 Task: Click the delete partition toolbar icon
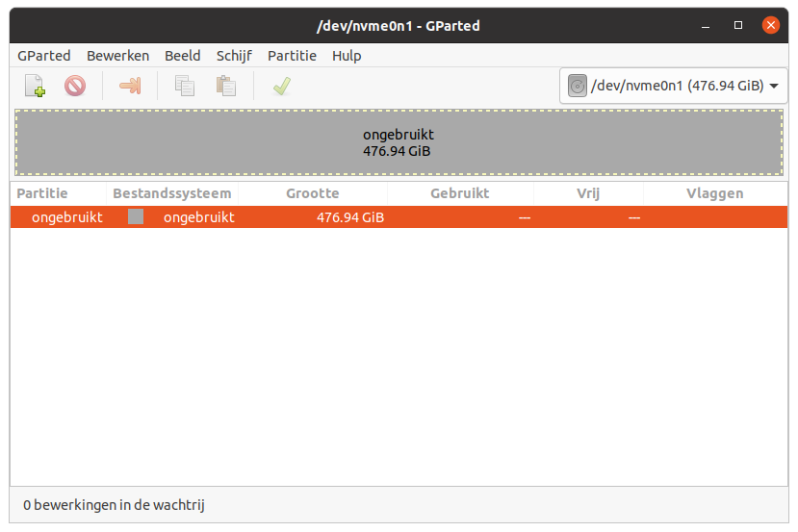click(x=75, y=86)
